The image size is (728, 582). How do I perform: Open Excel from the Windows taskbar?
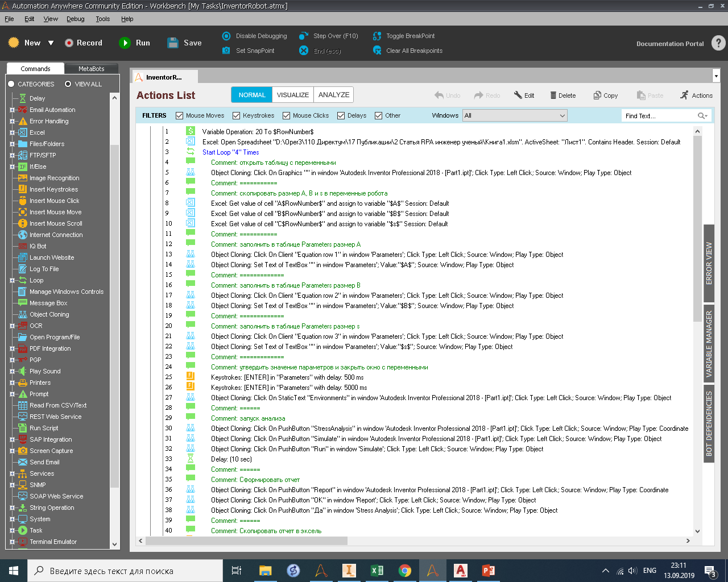click(x=377, y=571)
